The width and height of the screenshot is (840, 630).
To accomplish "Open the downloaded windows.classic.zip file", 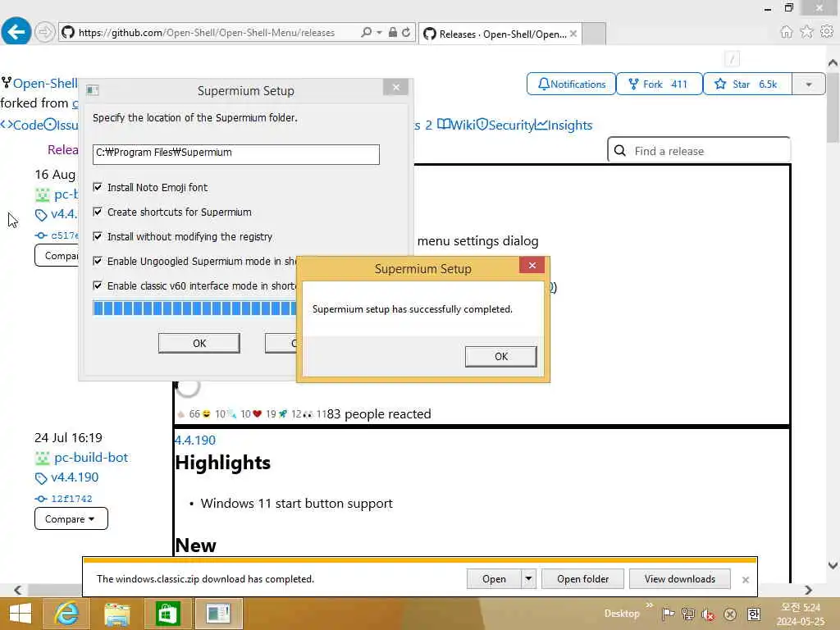I will pos(494,578).
